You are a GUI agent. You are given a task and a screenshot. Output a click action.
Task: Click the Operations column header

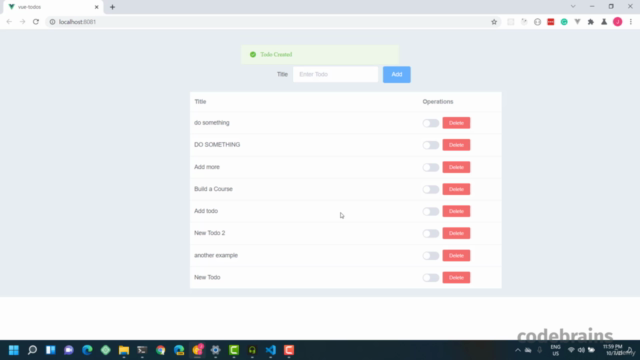438,102
